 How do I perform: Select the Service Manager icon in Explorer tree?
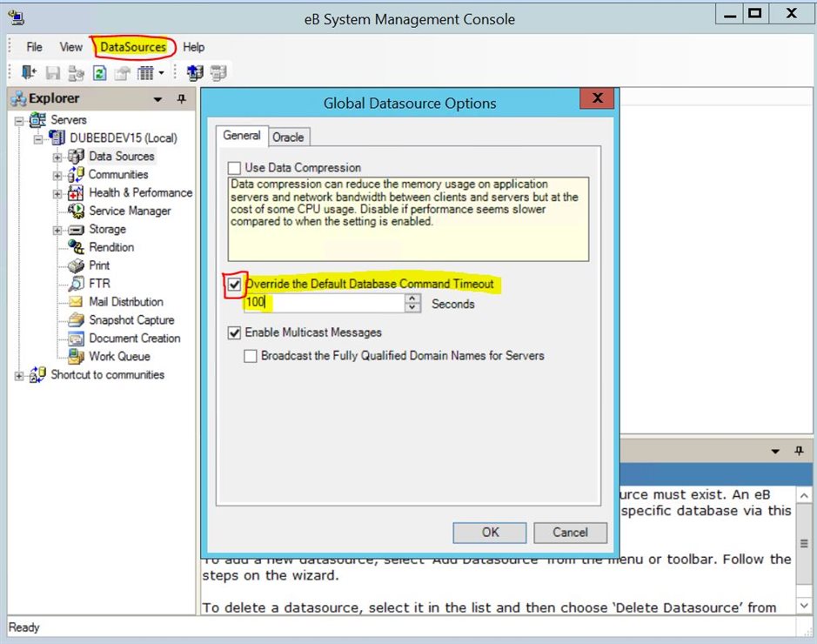tap(76, 211)
